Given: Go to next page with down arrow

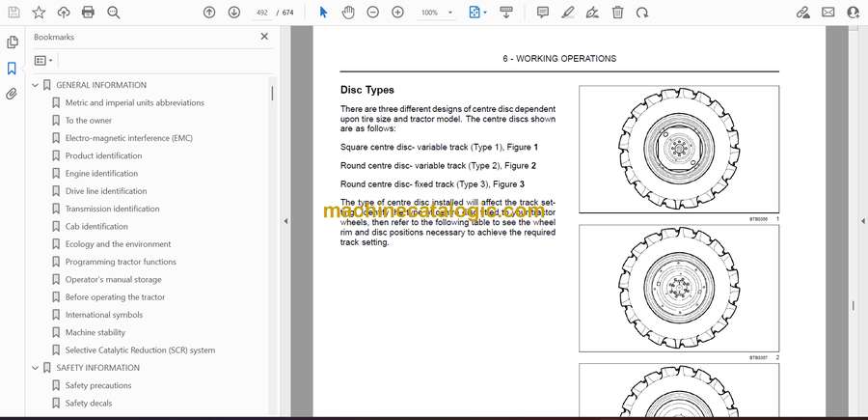Looking at the screenshot, I should click(234, 13).
